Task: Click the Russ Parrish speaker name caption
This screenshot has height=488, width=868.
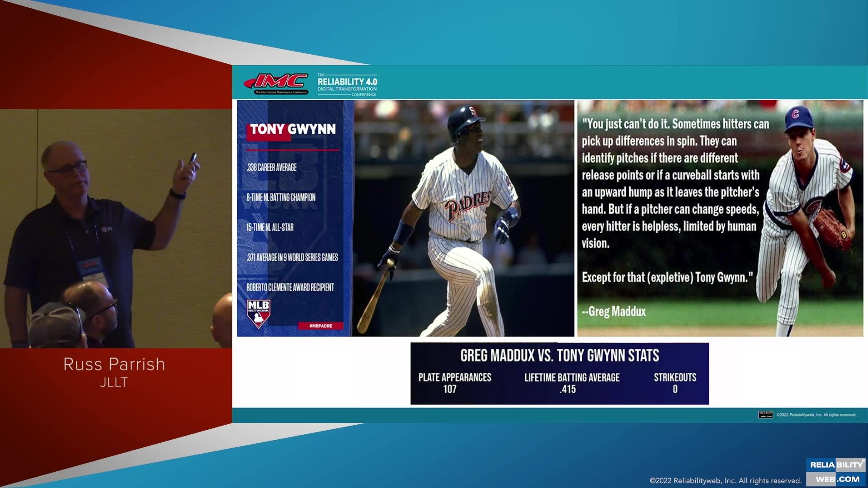Action: [x=114, y=364]
